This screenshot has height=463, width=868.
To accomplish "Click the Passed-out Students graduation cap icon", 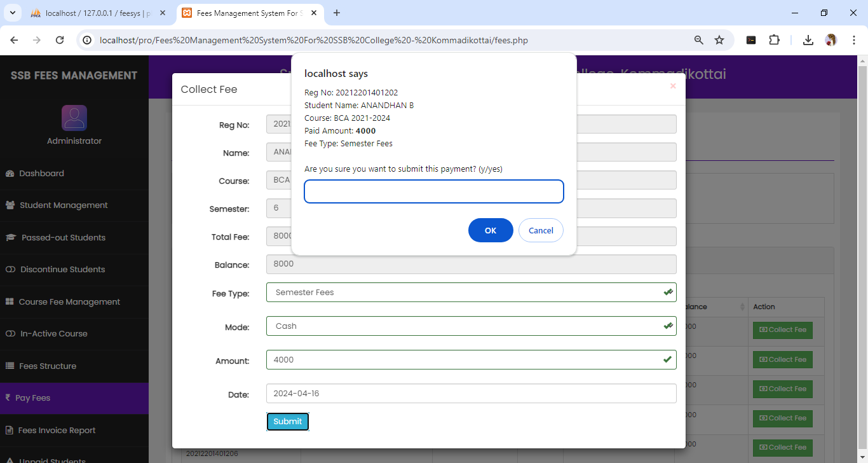I will click(11, 238).
